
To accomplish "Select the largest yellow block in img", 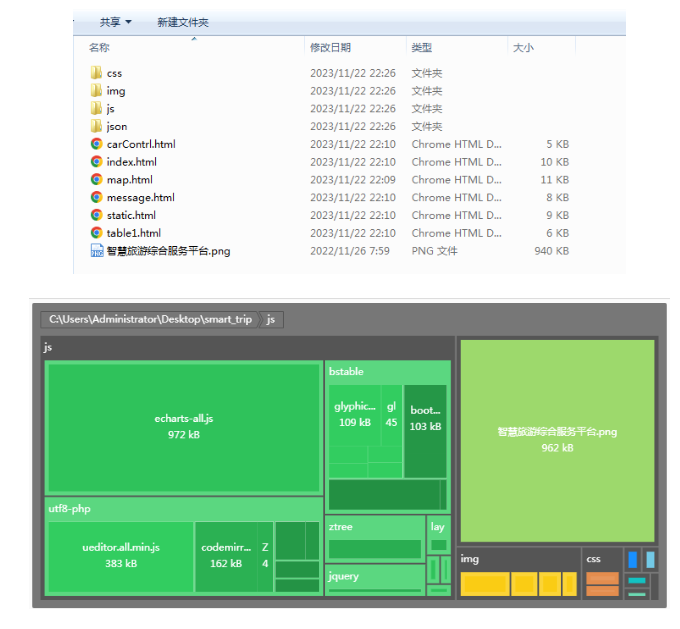I will point(485,583).
